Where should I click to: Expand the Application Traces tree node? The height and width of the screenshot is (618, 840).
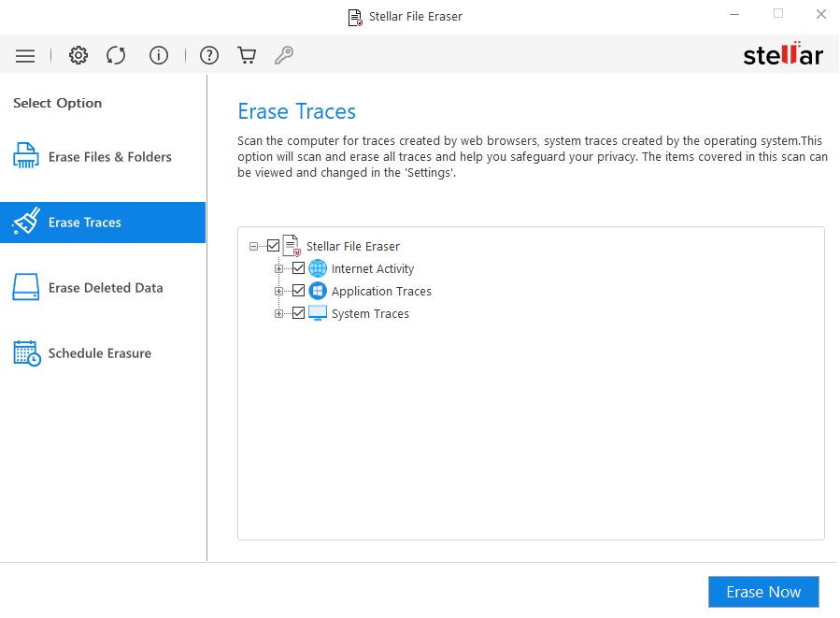[x=278, y=291]
